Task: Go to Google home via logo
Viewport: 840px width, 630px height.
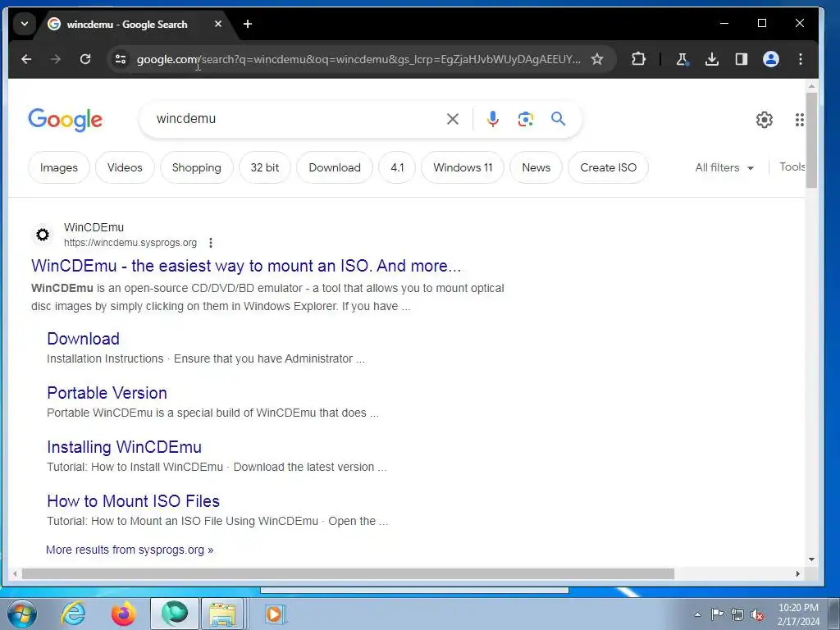Action: [x=66, y=120]
